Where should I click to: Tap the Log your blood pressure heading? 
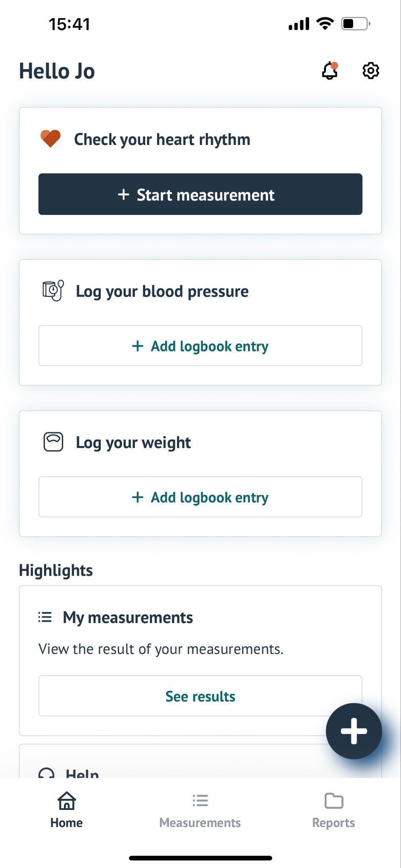pyautogui.click(x=162, y=291)
